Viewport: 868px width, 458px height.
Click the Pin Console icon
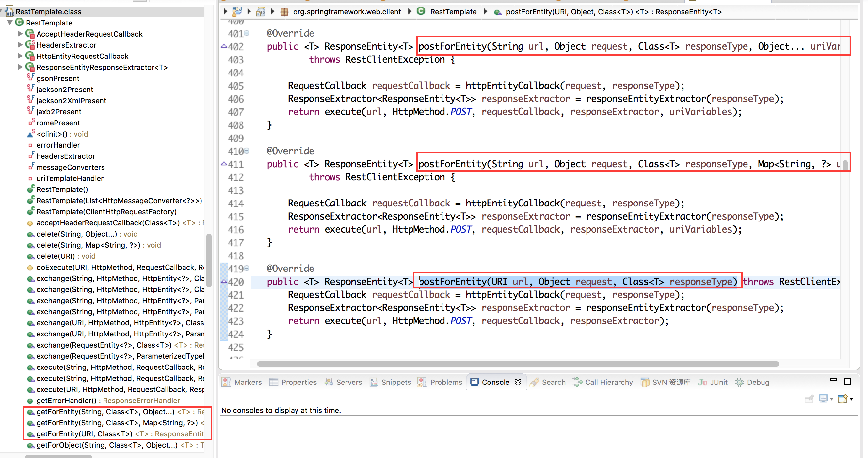pos(809,399)
